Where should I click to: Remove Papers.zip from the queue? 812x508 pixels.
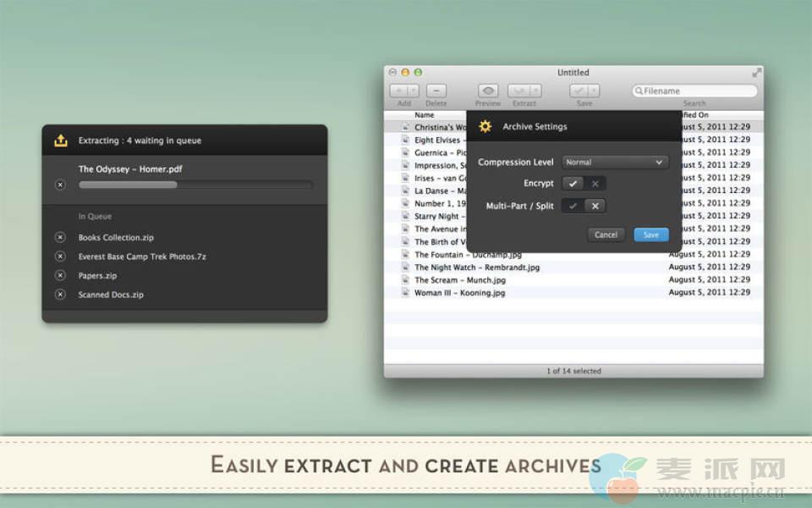pos(60,275)
